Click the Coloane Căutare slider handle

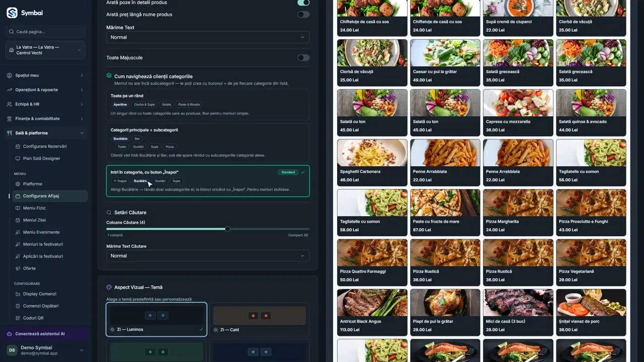pyautogui.click(x=228, y=229)
